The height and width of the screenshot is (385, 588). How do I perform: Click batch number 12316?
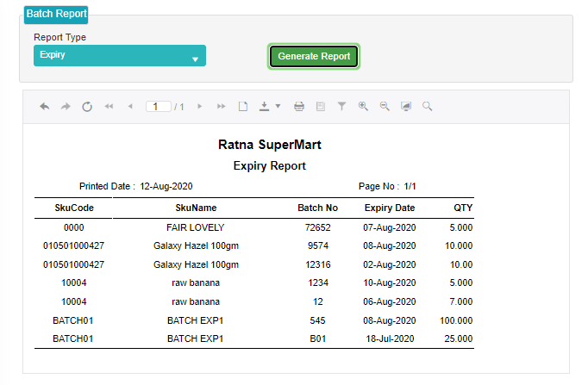pyautogui.click(x=318, y=264)
